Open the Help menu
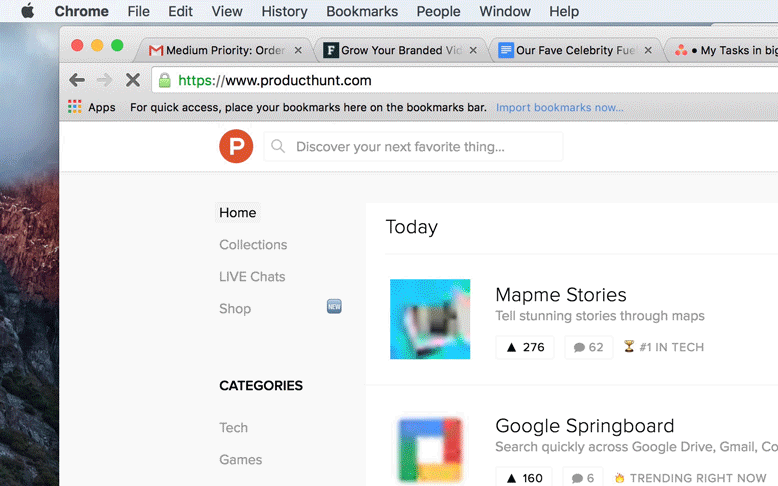The image size is (778, 486). pos(564,11)
